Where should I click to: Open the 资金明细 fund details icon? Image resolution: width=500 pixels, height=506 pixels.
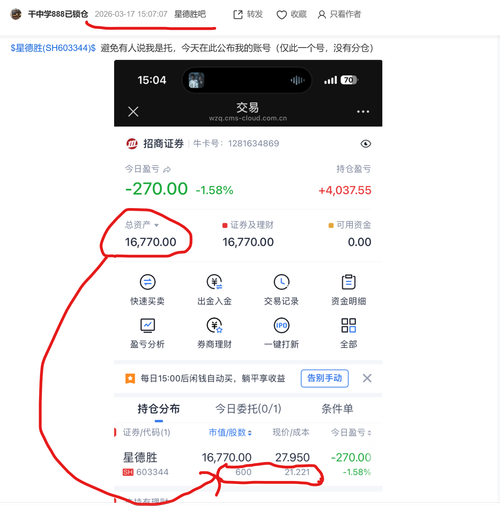tap(348, 282)
